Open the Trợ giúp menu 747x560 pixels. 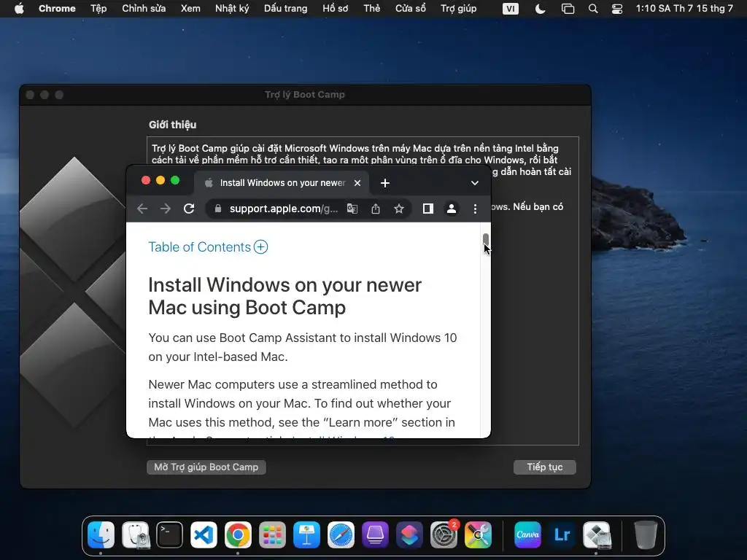pos(458,9)
